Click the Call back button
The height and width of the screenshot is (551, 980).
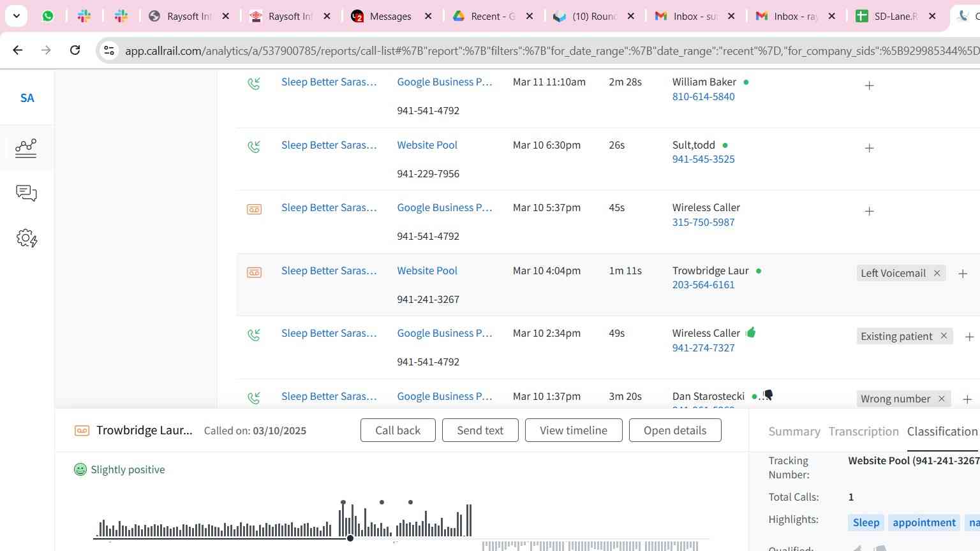coord(398,430)
